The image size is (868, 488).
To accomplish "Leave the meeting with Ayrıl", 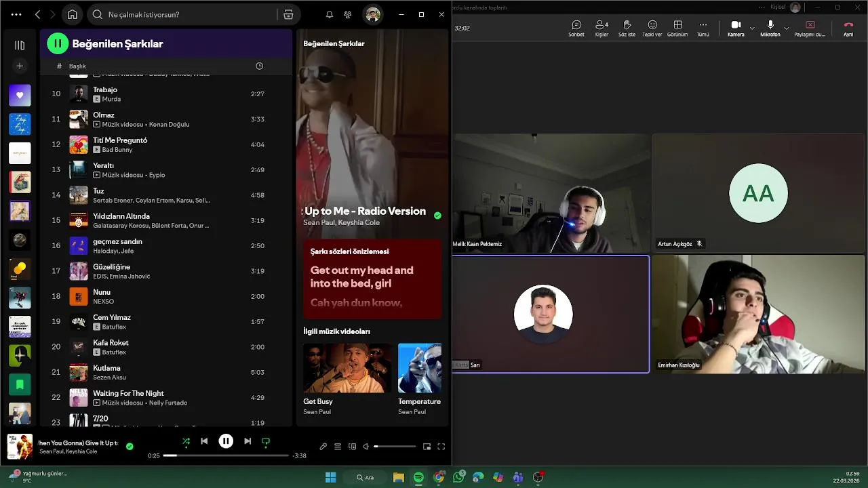I will click(x=848, y=28).
